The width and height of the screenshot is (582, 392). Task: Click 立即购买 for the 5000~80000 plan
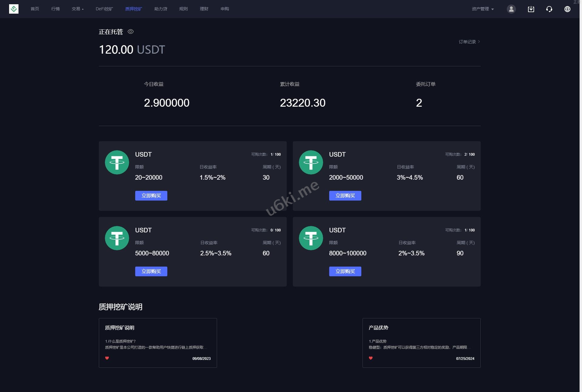[x=151, y=271]
